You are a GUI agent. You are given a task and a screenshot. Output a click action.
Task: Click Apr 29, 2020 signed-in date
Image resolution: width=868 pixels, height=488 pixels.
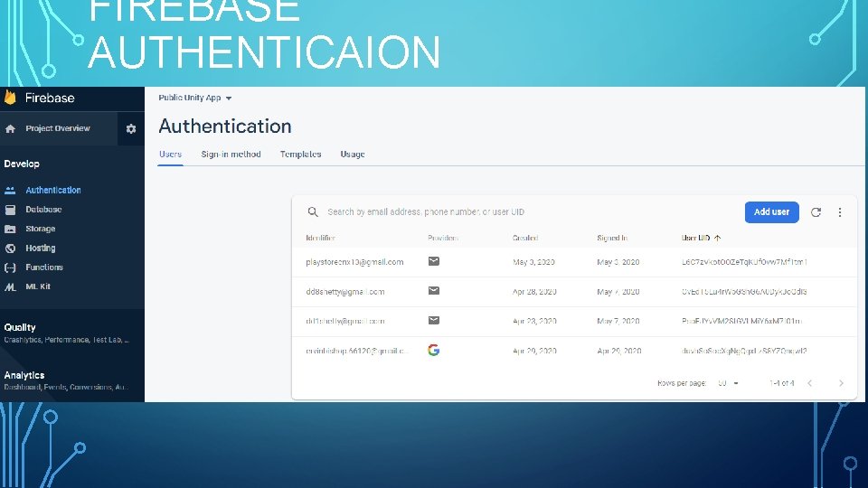618,351
